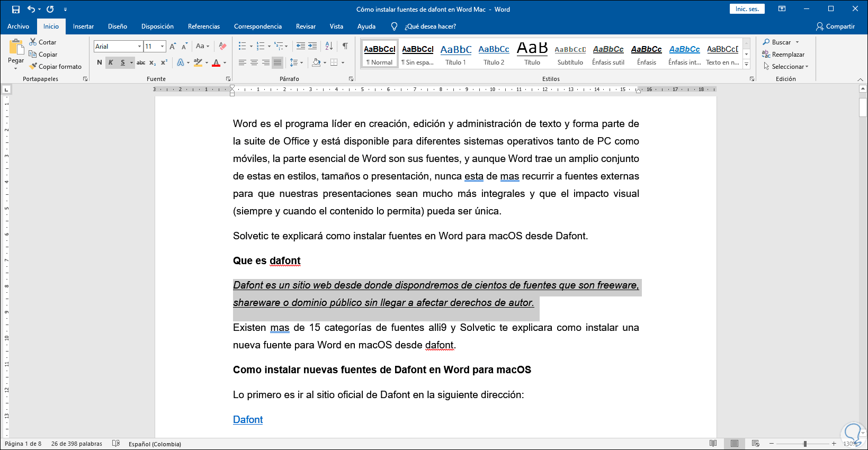Save the document with the floppy disk icon
The image size is (868, 450).
pos(16,10)
